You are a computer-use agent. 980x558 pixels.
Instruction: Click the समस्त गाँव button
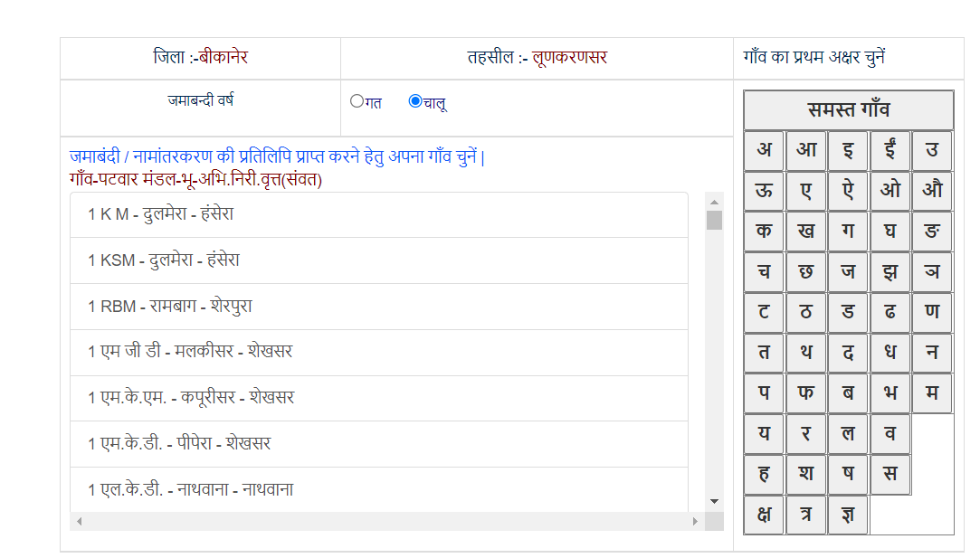847,109
